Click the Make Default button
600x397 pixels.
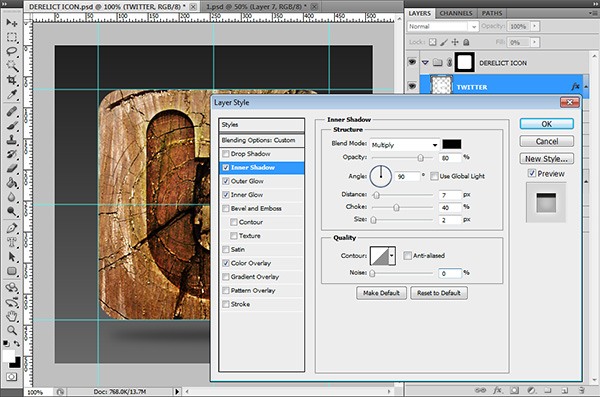click(381, 293)
